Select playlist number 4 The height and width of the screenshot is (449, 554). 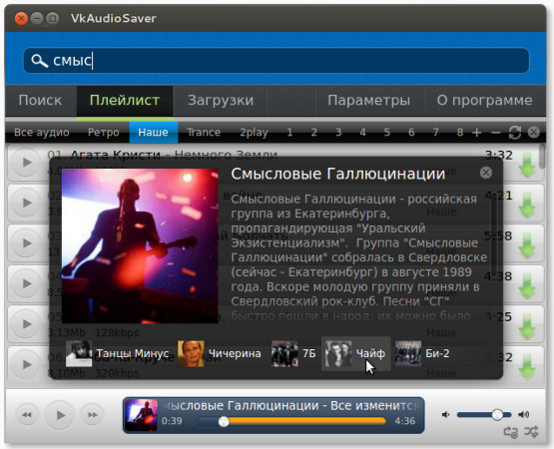pyautogui.click(x=363, y=132)
